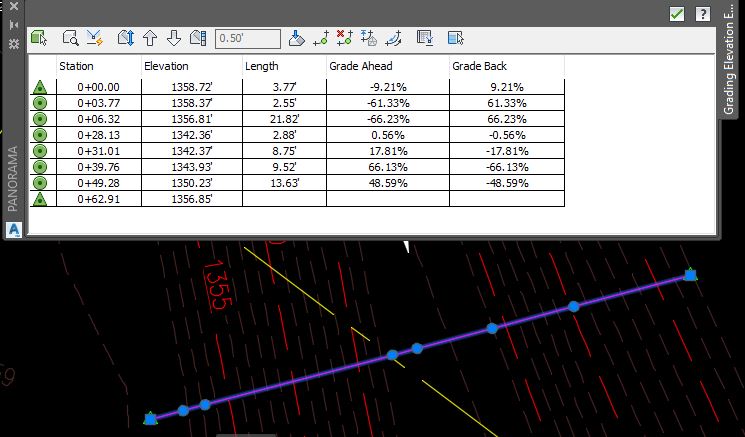745x437 pixels.
Task: Click the triangle PI icon for station 0+62.91
Action: [40, 199]
